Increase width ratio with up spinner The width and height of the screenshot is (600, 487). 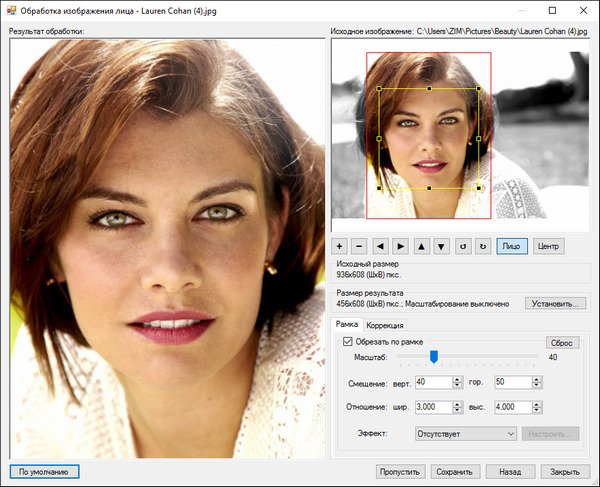tap(457, 404)
